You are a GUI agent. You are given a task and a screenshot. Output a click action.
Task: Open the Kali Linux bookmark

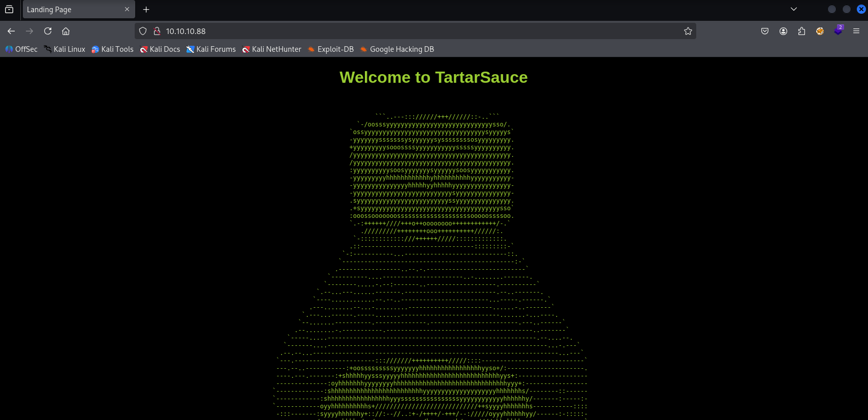click(x=65, y=49)
